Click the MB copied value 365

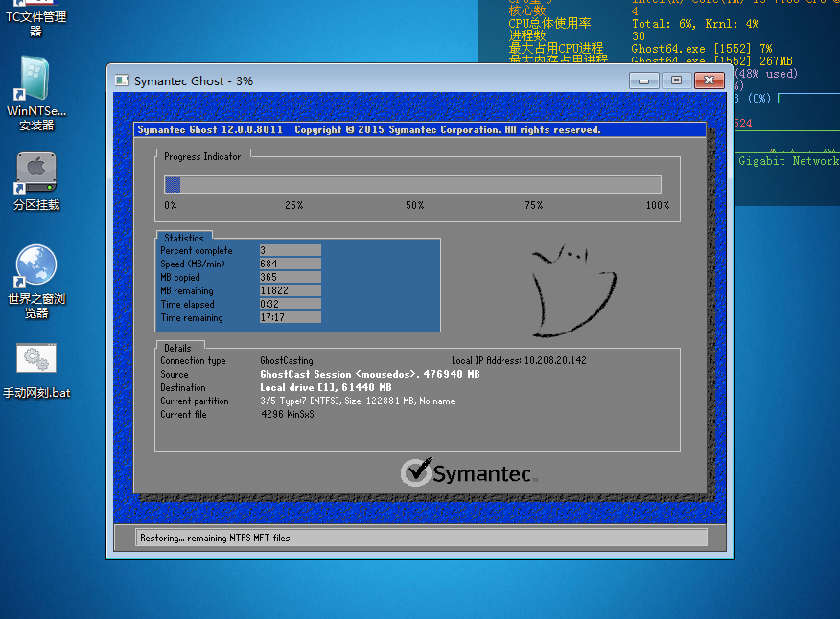point(291,277)
